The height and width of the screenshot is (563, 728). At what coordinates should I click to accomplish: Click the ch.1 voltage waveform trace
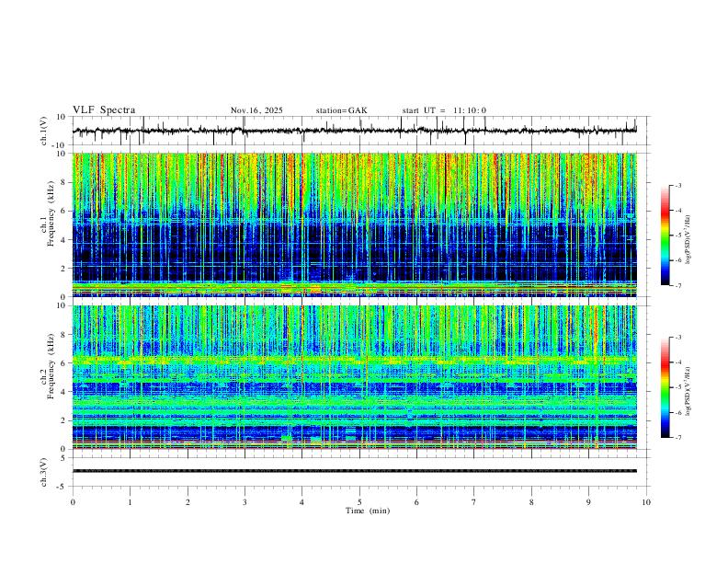point(354,131)
